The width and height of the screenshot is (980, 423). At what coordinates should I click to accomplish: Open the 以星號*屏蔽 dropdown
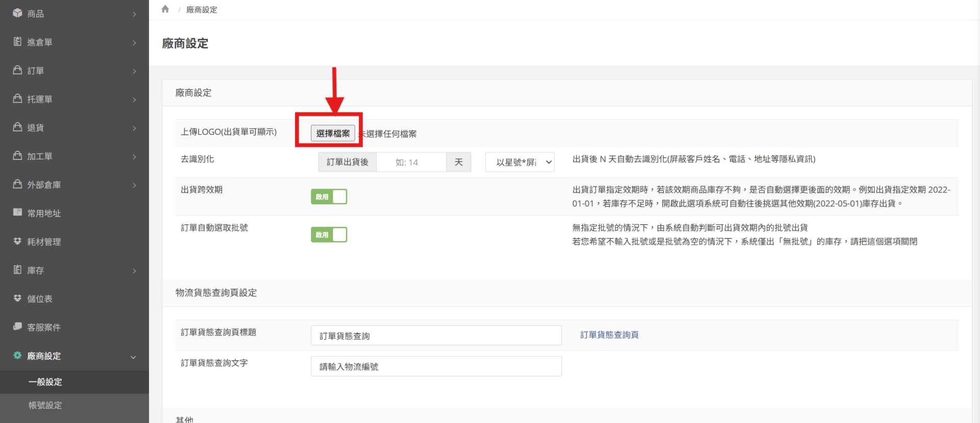coord(520,162)
